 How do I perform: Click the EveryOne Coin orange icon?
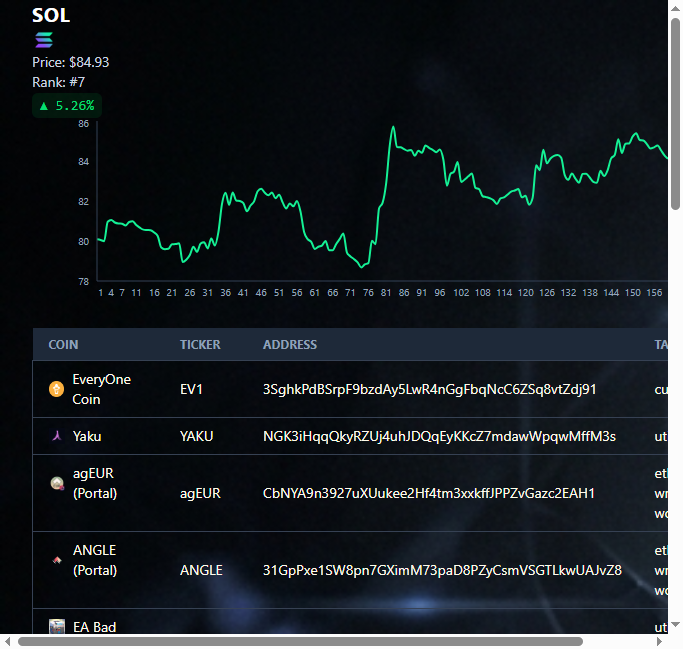click(56, 389)
